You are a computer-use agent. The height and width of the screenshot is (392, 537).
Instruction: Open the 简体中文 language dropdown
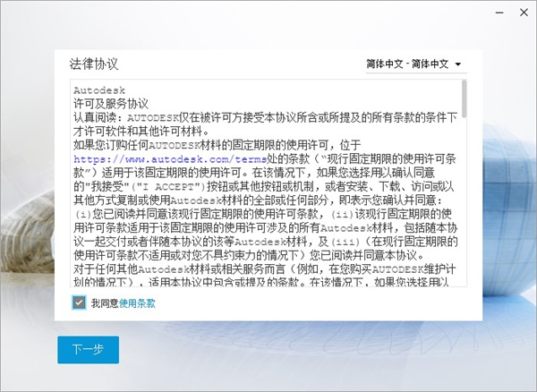pyautogui.click(x=416, y=64)
